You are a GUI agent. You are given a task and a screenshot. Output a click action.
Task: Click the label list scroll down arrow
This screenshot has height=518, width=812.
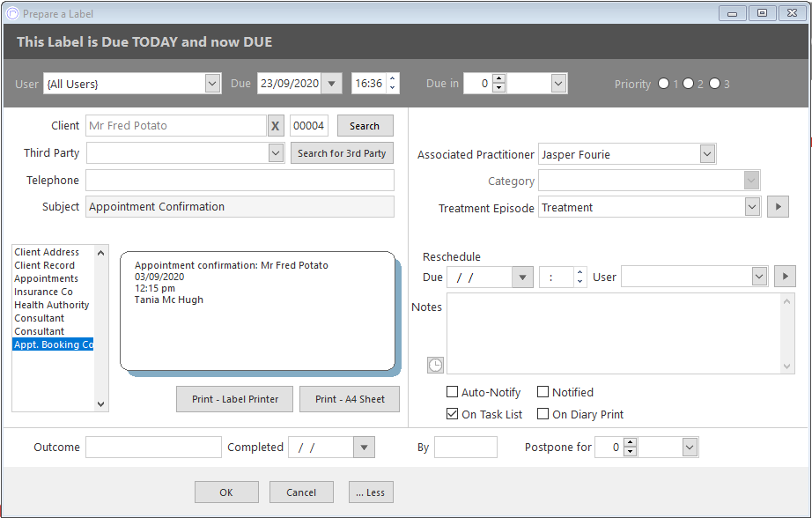coord(101,404)
